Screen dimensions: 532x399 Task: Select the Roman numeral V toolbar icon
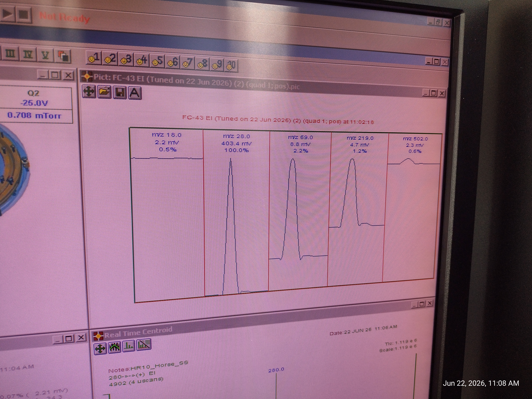45,56
